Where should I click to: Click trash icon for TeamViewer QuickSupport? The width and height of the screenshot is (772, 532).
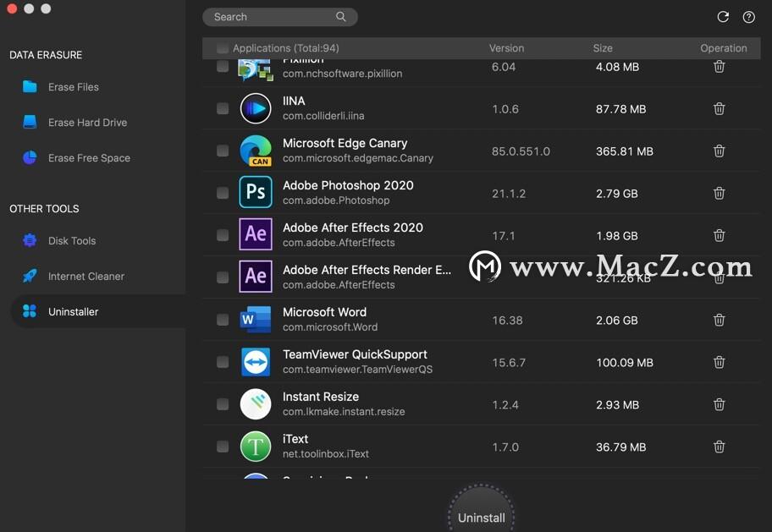click(x=719, y=363)
